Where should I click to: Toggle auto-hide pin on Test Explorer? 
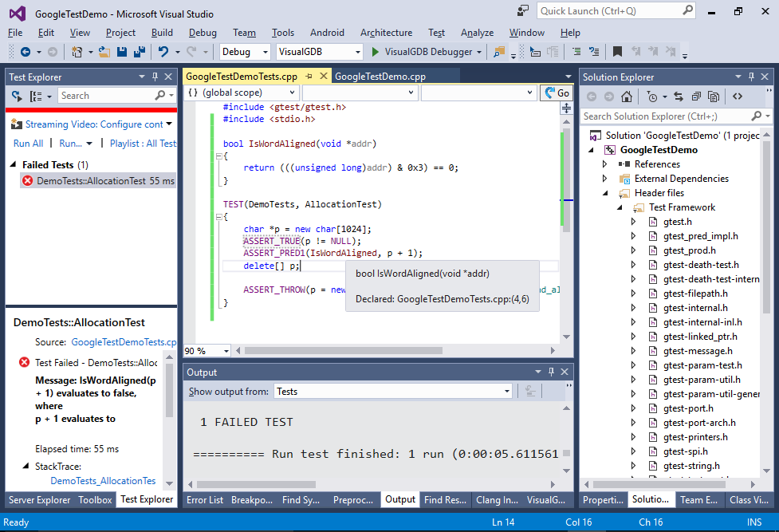pos(155,77)
